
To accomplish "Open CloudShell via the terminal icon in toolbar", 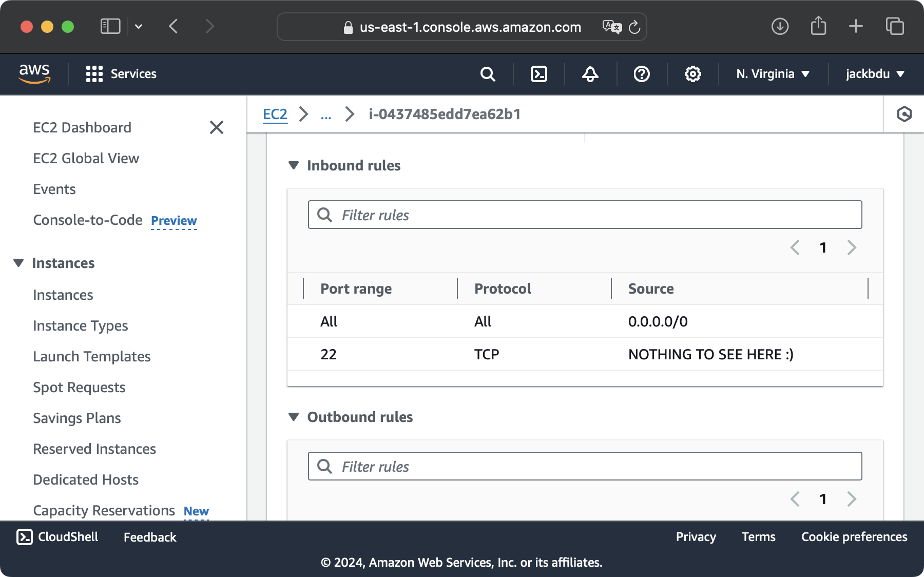I will click(x=538, y=74).
